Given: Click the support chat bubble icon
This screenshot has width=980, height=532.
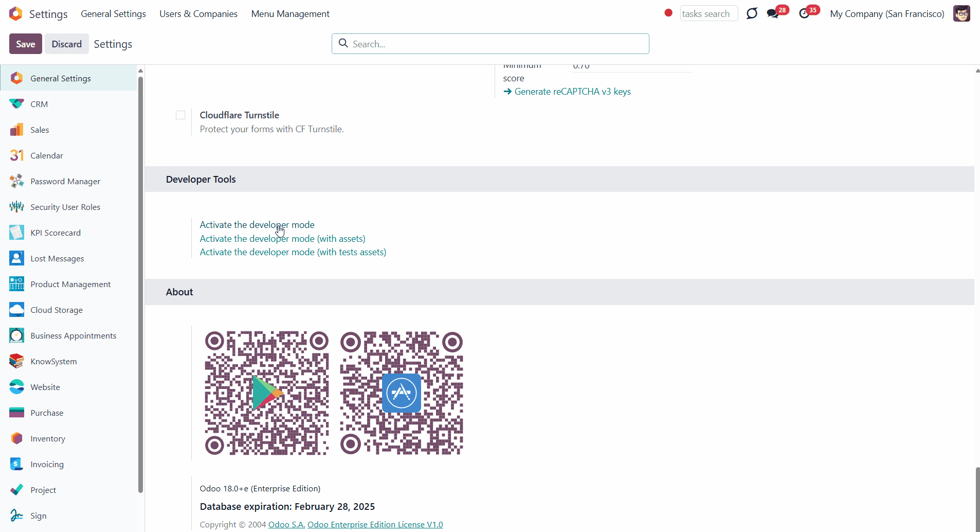Looking at the screenshot, I should (752, 13).
